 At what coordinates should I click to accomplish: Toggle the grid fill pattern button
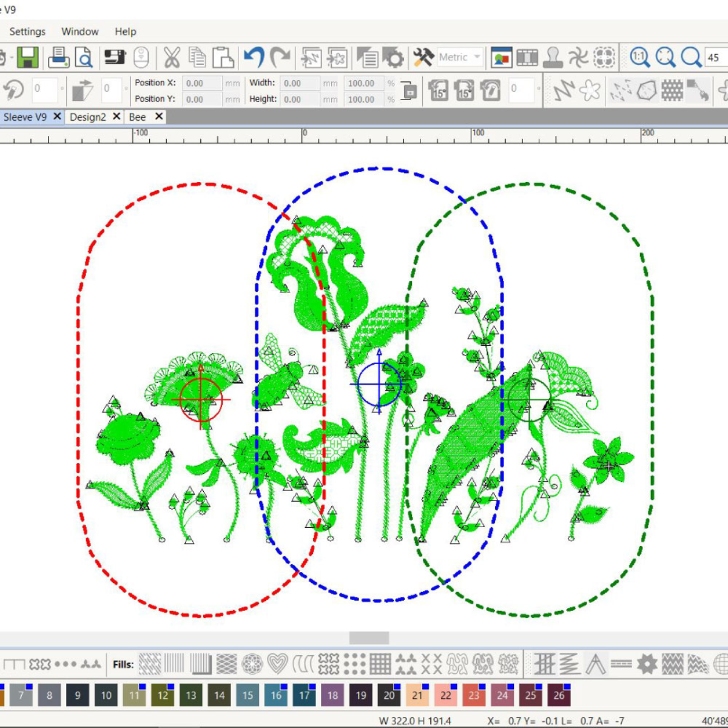pos(380,664)
